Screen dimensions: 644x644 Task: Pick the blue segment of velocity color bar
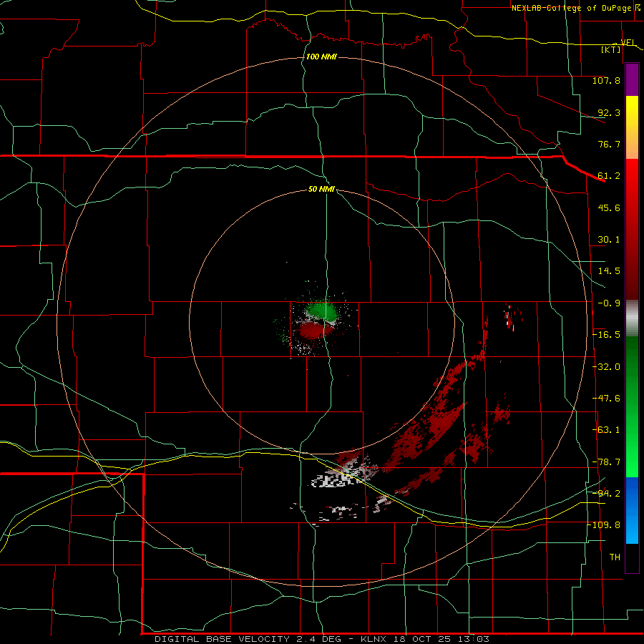coord(632,510)
